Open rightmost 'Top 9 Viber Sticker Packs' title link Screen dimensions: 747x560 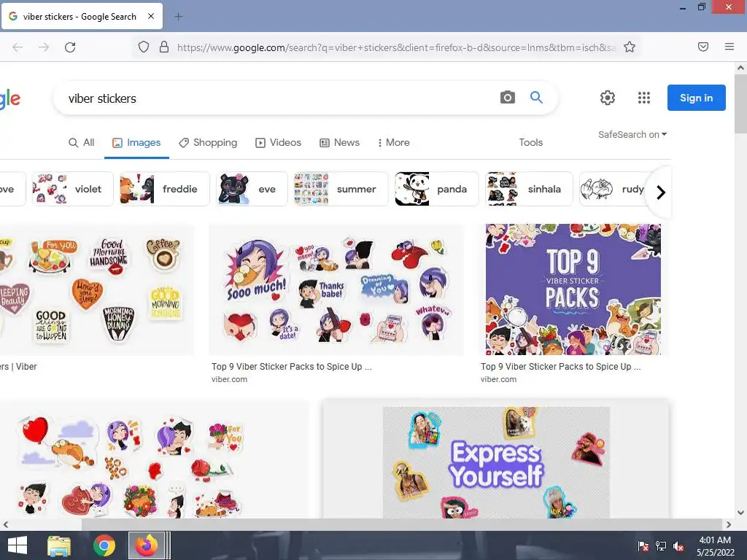(561, 367)
